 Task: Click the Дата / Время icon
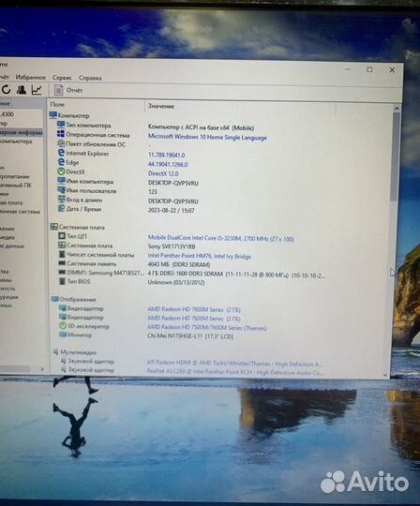coord(61,208)
